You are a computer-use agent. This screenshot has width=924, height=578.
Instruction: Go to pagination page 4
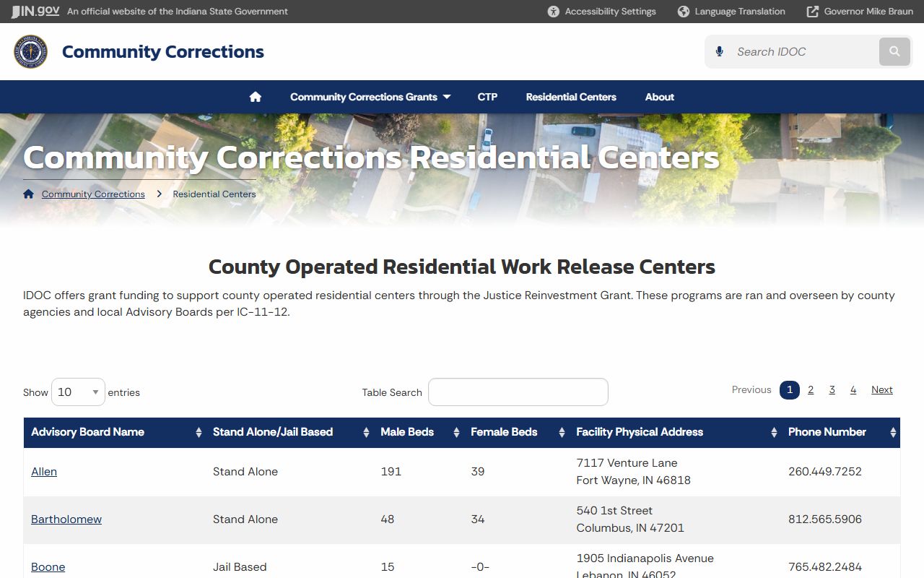click(x=853, y=390)
